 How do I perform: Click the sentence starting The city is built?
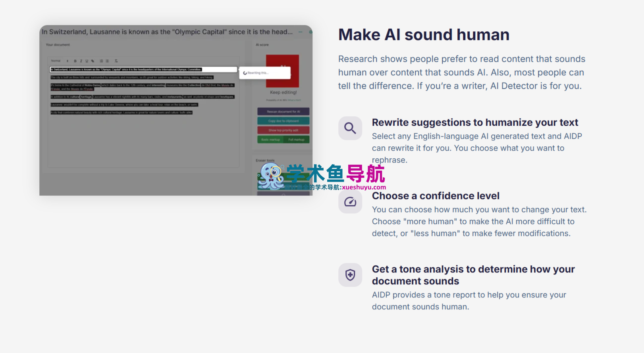[x=132, y=77]
